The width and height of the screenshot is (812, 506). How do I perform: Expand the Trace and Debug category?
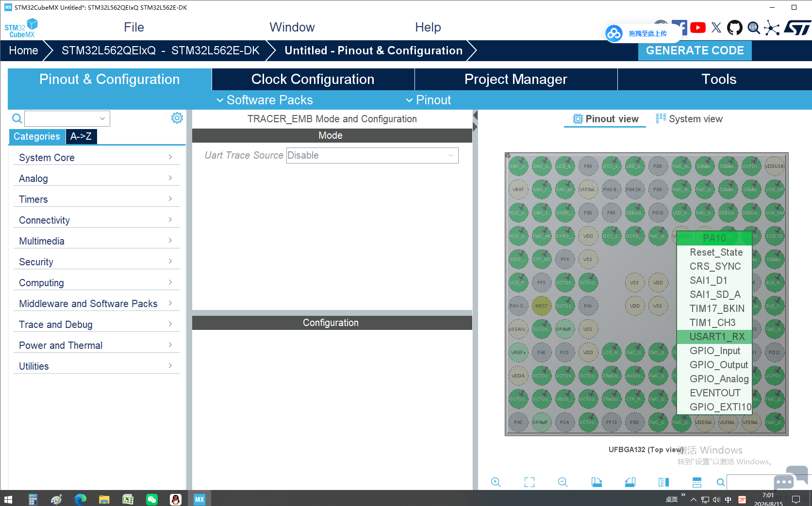pyautogui.click(x=97, y=324)
